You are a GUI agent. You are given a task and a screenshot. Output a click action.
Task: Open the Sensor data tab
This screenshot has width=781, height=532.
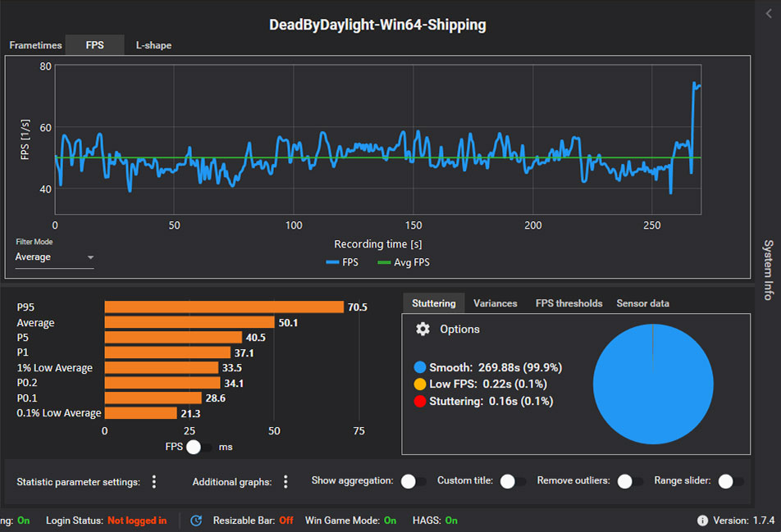click(x=642, y=303)
